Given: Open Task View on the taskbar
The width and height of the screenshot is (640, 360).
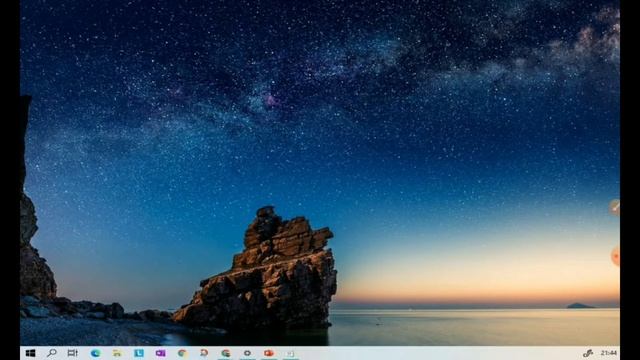Looking at the screenshot, I should click(73, 353).
